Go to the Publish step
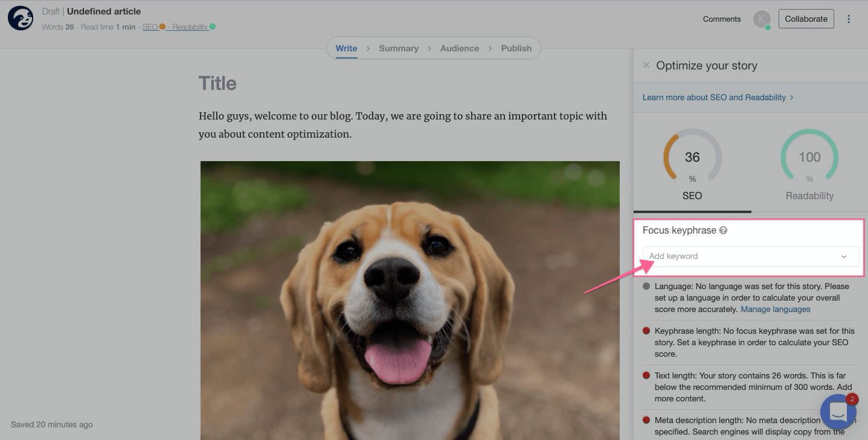The height and width of the screenshot is (440, 868). [516, 48]
